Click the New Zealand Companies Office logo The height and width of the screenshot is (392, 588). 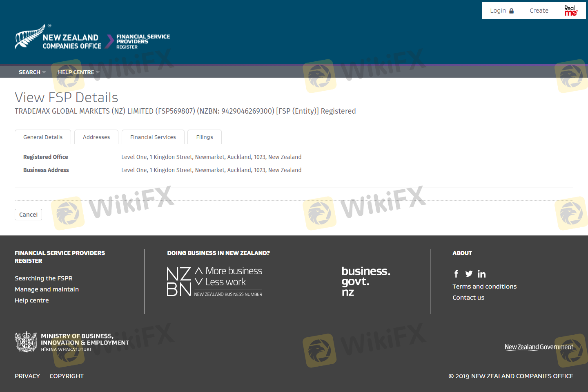(x=58, y=38)
